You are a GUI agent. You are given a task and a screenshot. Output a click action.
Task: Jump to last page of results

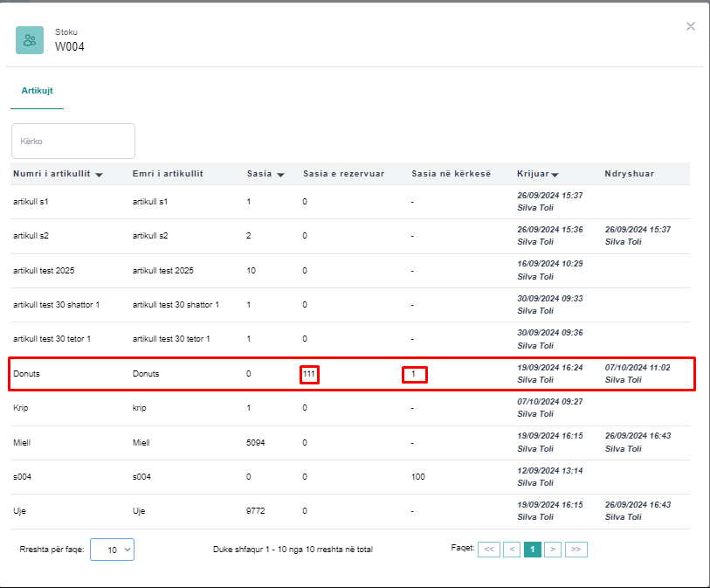pos(575,549)
